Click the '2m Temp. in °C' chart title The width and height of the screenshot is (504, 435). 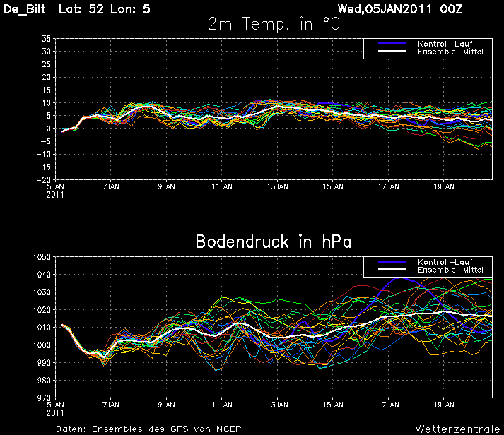click(x=274, y=24)
